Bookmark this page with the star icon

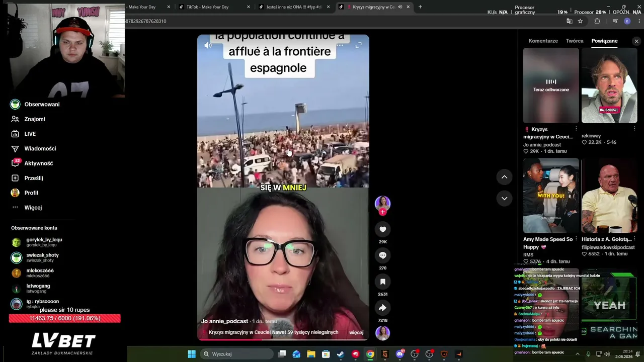coord(580,21)
